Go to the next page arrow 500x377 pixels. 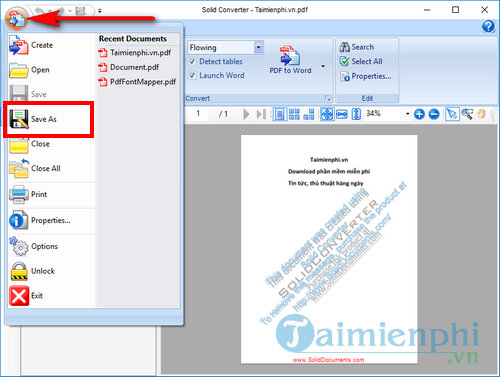[246, 114]
